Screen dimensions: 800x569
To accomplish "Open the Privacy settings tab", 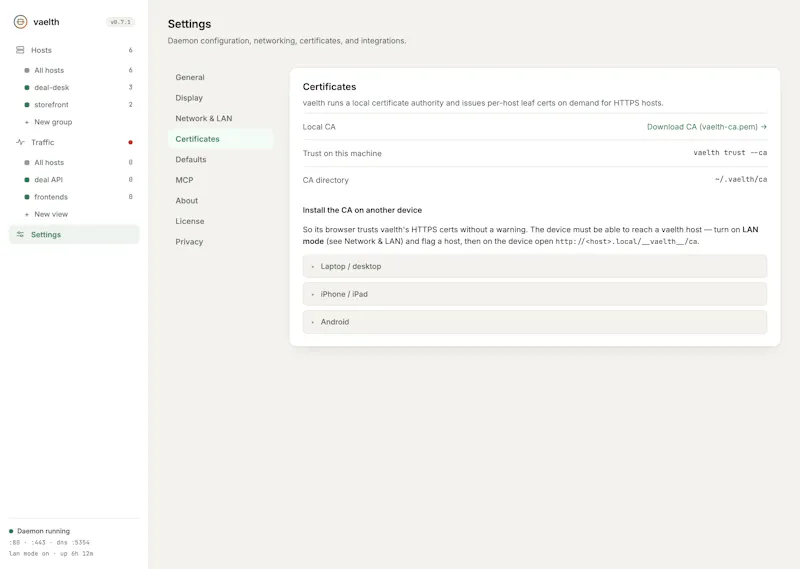I will coord(220,242).
